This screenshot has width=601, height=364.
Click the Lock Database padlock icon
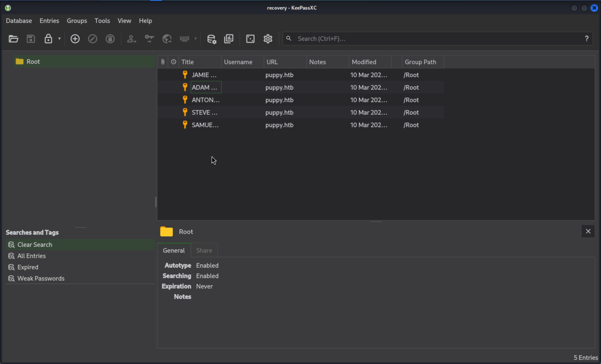coord(48,39)
